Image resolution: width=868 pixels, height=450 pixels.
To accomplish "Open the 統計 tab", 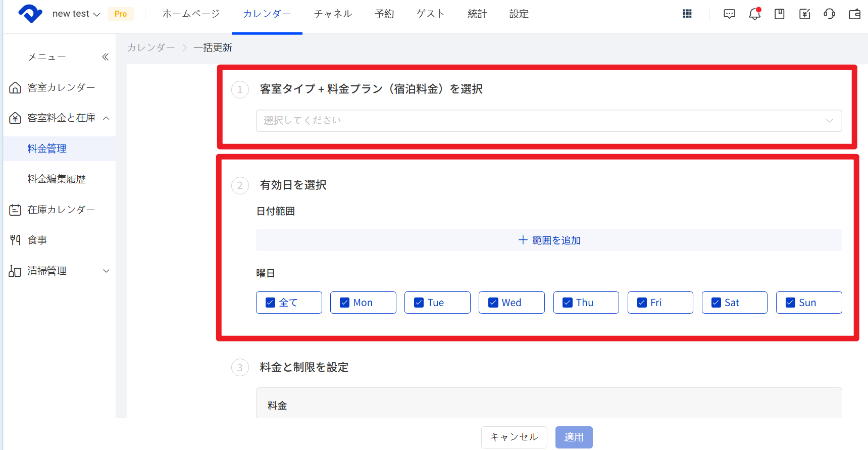I will 477,14.
